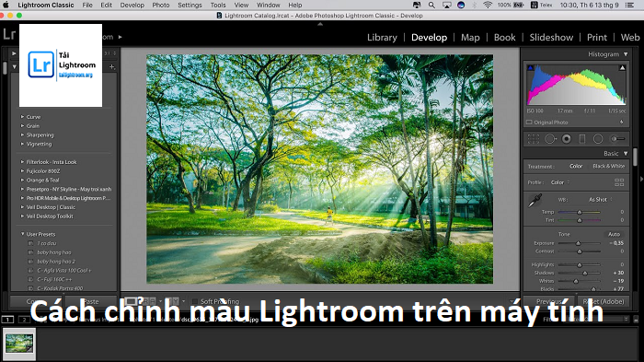Expand the Fujicolor 800Z group
The image size is (644, 362).
click(x=22, y=171)
